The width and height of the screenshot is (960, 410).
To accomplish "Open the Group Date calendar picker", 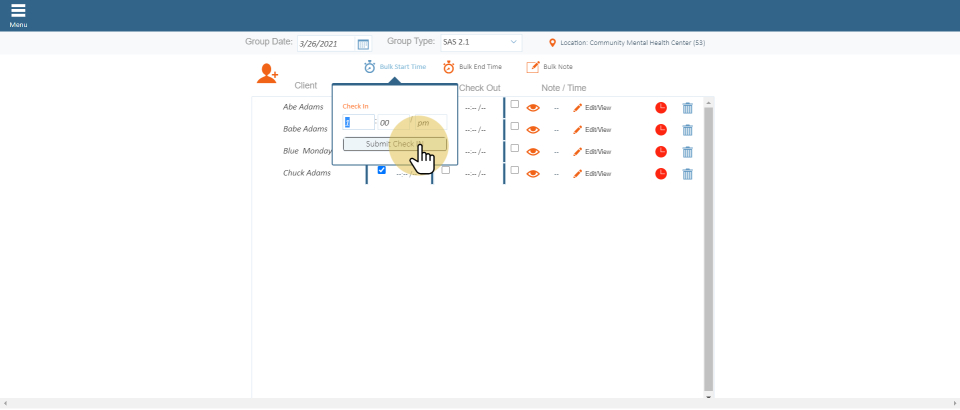I will click(363, 44).
